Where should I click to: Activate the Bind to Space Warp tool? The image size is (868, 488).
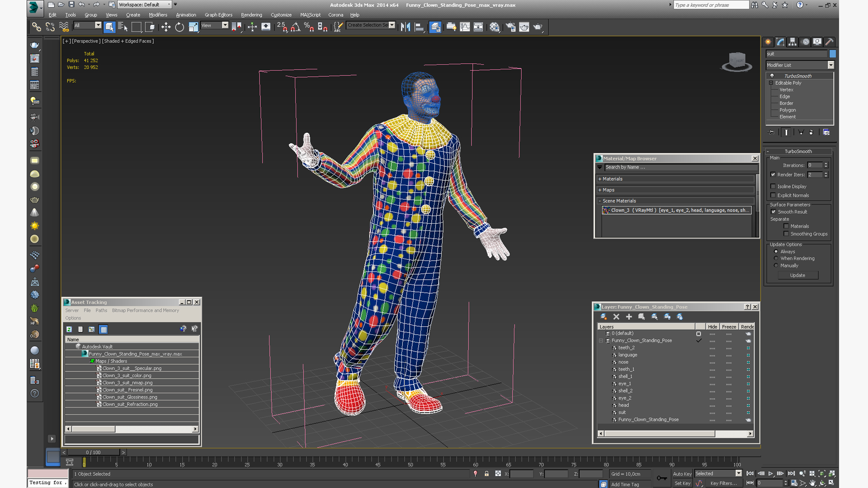(64, 27)
